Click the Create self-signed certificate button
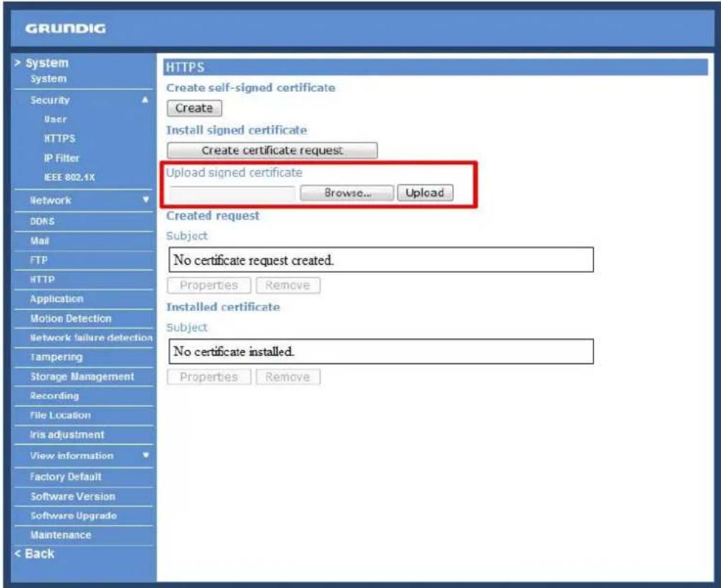 (194, 108)
